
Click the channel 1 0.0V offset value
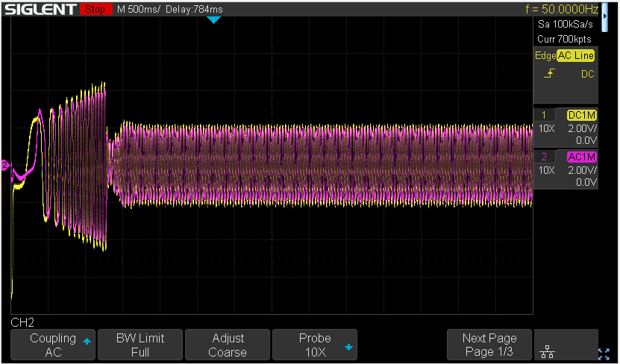pos(586,140)
